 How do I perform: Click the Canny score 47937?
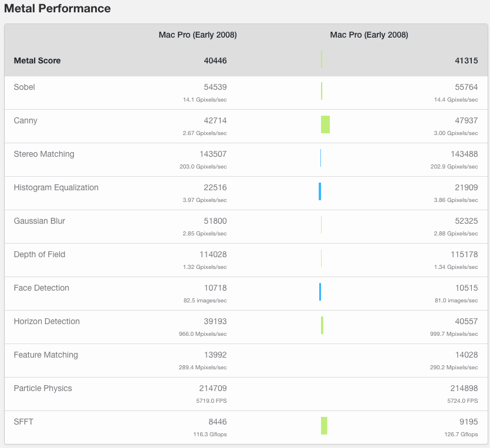(467, 121)
